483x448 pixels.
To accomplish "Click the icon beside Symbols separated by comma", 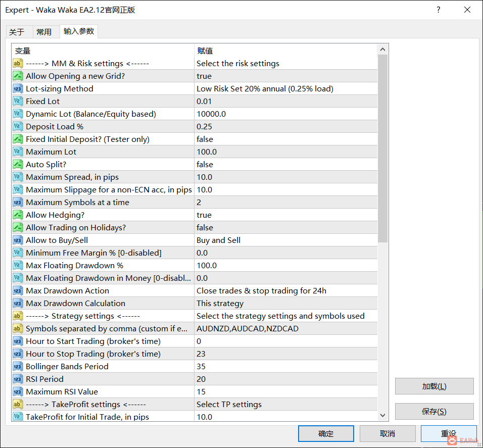I will (18, 328).
